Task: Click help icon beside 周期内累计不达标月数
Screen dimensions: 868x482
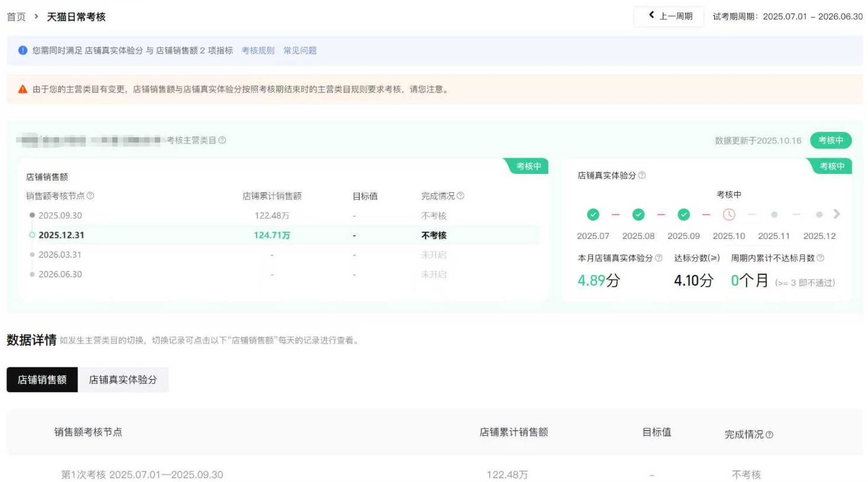Action: pyautogui.click(x=820, y=258)
